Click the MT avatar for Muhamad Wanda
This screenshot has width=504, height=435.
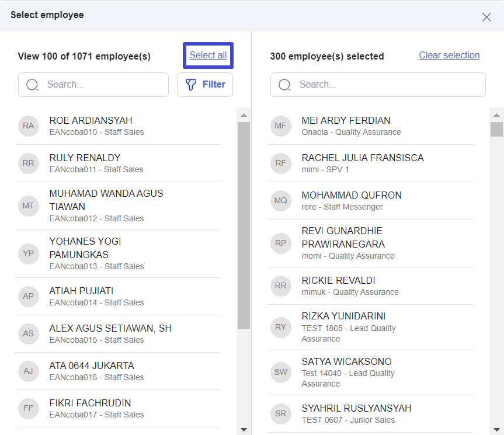29,206
